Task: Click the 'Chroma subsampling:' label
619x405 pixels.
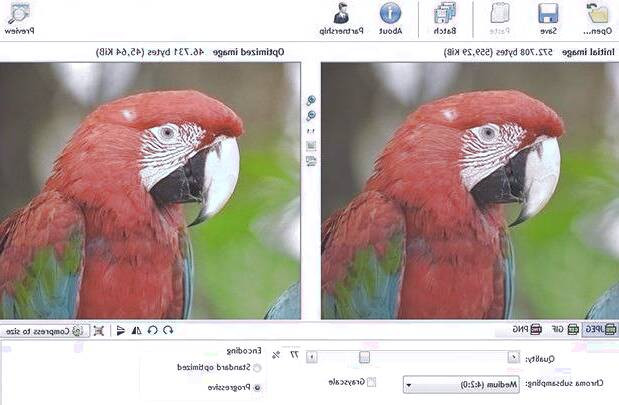Action: [565, 383]
